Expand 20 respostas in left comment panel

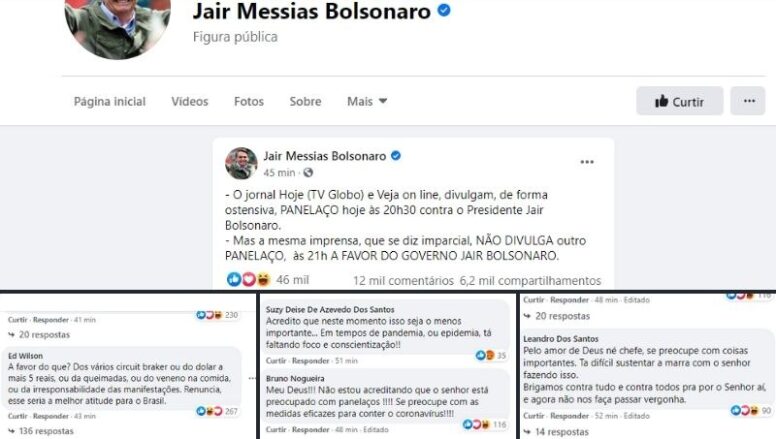click(40, 335)
